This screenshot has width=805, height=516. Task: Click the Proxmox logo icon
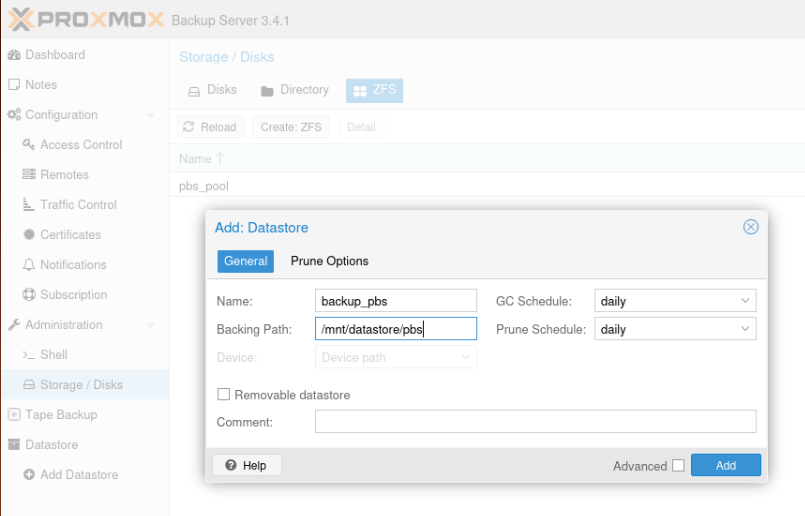click(21, 20)
